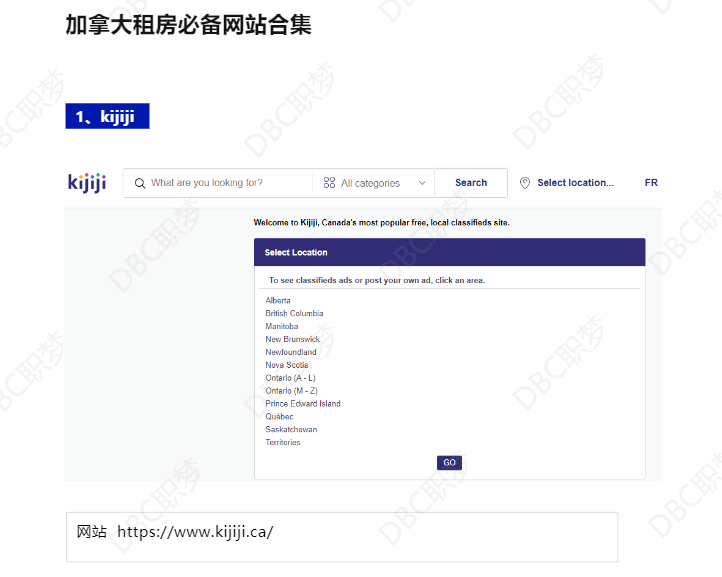Click the 'Welcome to Kijiji' sentence

(381, 223)
